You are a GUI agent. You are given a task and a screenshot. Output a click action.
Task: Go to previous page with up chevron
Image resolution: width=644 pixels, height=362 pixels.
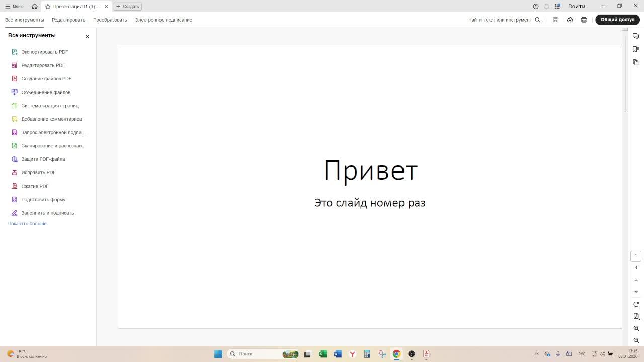636,280
